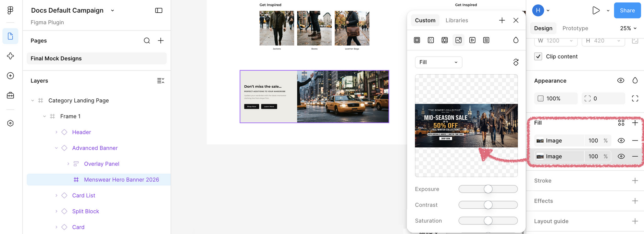Open blend mode droplet in fill picker
644x234 pixels.
(x=516, y=40)
